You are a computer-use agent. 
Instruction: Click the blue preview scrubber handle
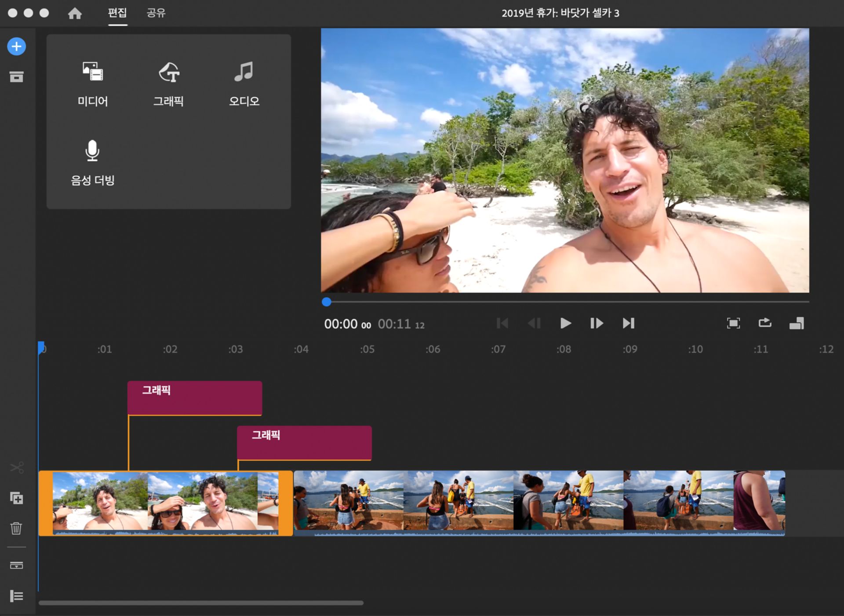tap(326, 302)
